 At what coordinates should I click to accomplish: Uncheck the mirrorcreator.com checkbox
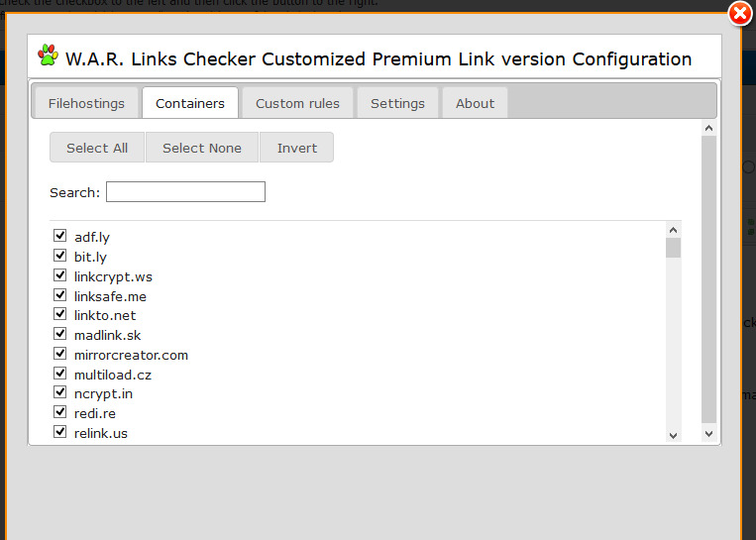[60, 354]
